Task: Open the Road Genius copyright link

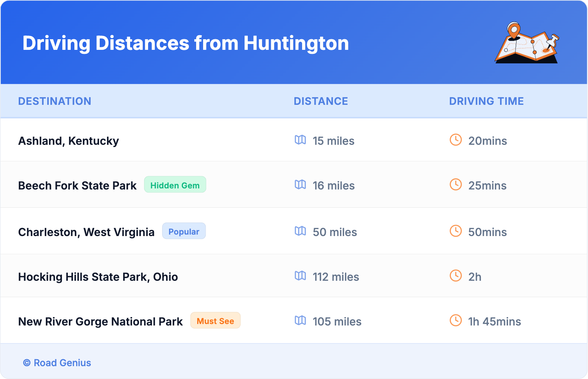Action: click(x=57, y=363)
